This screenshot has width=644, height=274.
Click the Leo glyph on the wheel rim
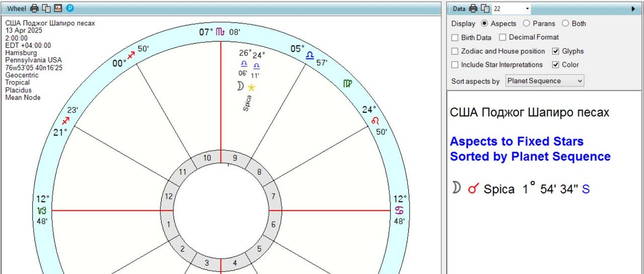pyautogui.click(x=375, y=121)
